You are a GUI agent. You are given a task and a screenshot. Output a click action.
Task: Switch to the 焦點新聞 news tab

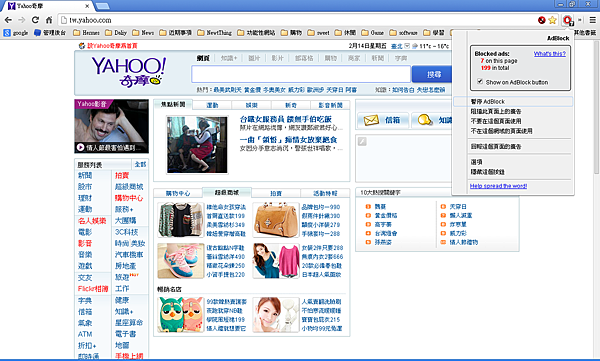(173, 104)
